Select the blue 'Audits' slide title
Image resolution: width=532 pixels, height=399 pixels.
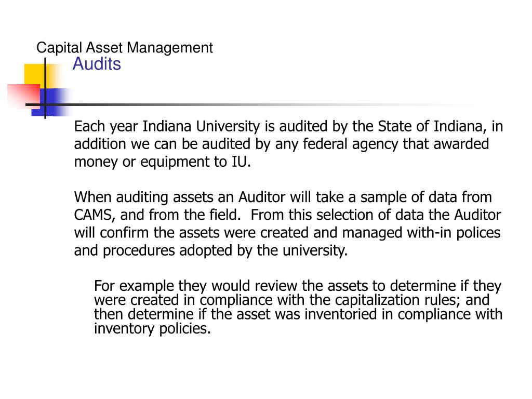click(x=97, y=64)
